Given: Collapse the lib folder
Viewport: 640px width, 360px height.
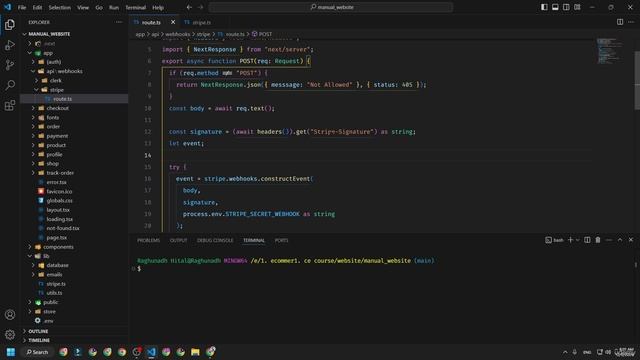Looking at the screenshot, I should 74,256.
